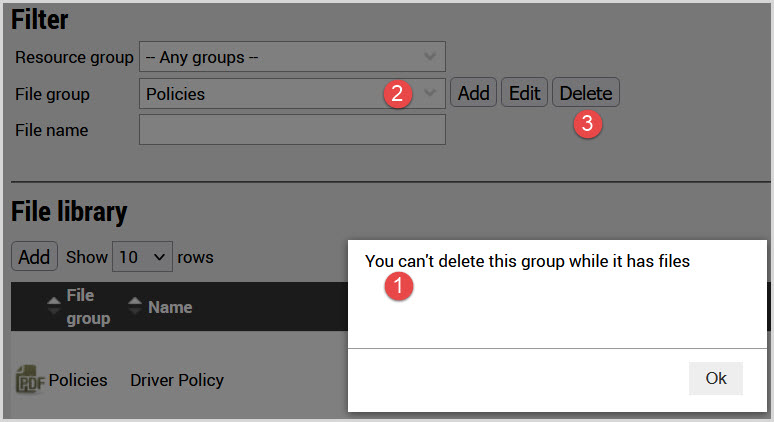The image size is (774, 422).
Task: Click Add button under File library
Action: click(34, 257)
